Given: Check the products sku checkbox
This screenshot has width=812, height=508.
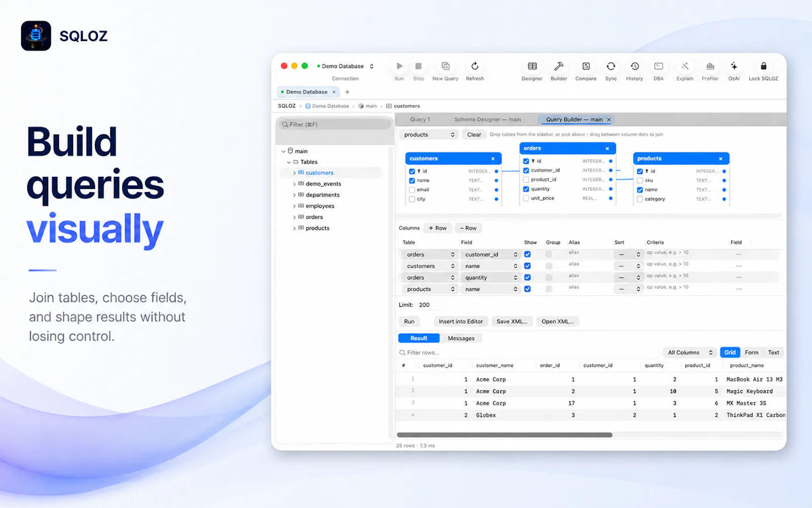Looking at the screenshot, I should [x=640, y=180].
